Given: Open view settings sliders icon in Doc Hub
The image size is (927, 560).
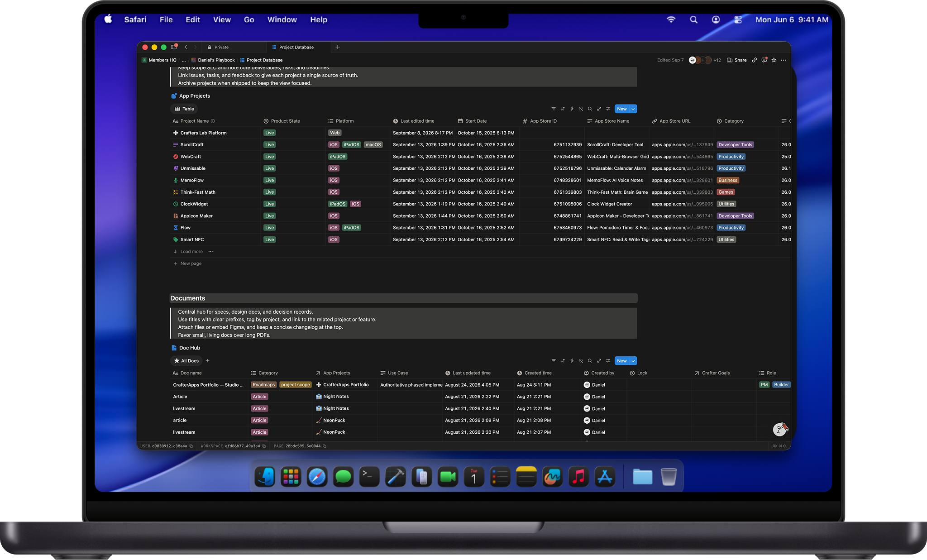Looking at the screenshot, I should [x=608, y=361].
